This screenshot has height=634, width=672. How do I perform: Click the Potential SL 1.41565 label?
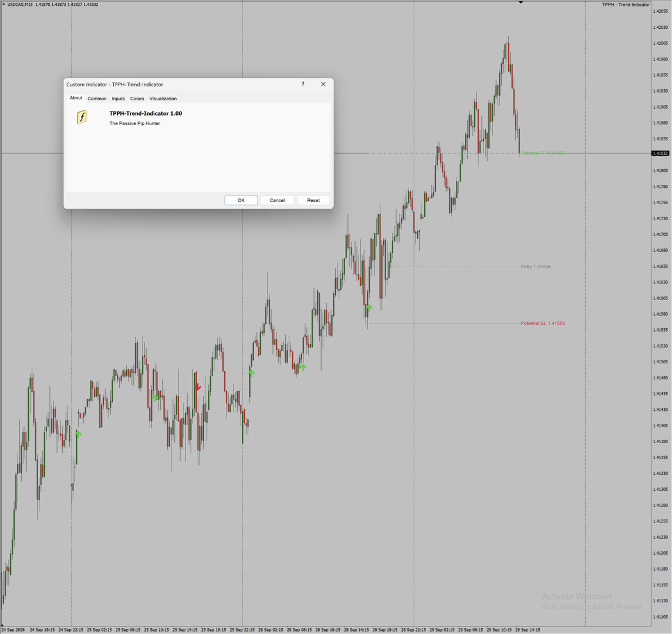pyautogui.click(x=542, y=323)
